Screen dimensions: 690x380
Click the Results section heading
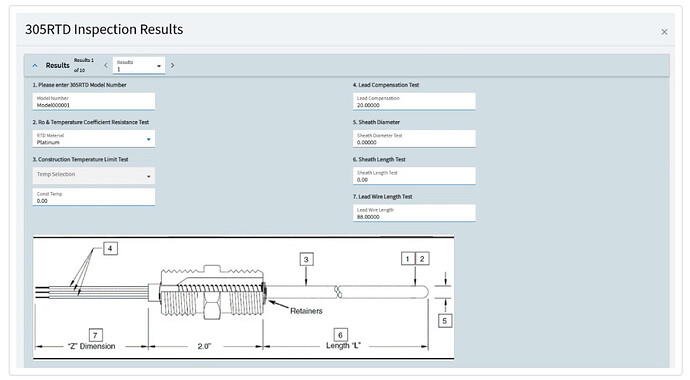(58, 66)
